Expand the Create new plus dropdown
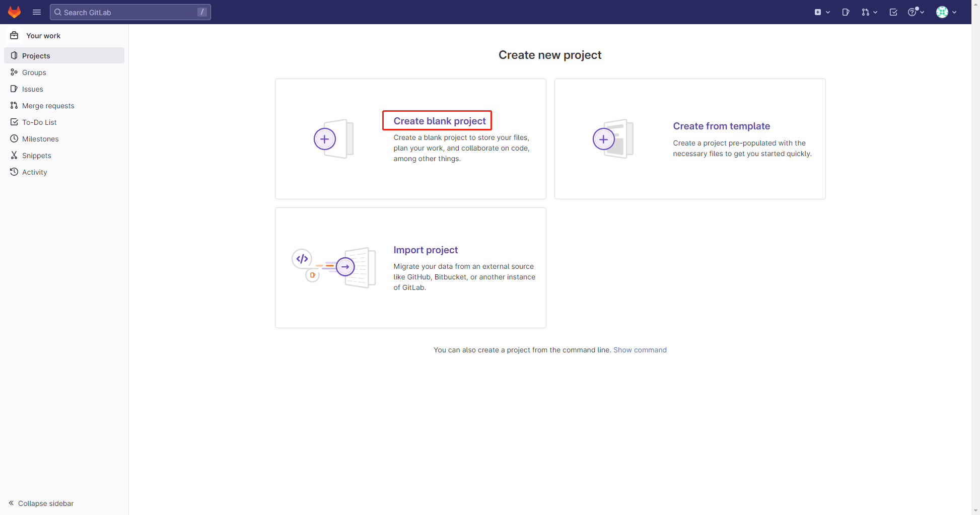980x515 pixels. click(x=822, y=12)
